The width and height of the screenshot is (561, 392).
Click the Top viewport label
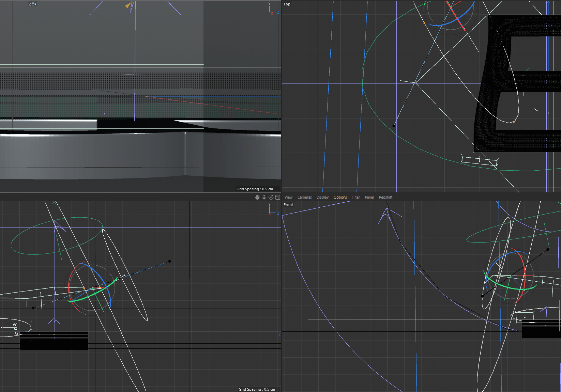tap(287, 4)
